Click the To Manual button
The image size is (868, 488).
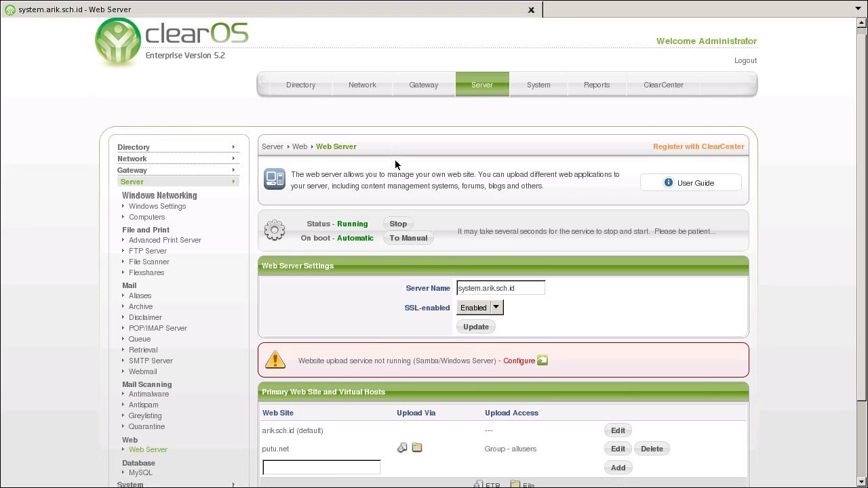408,238
